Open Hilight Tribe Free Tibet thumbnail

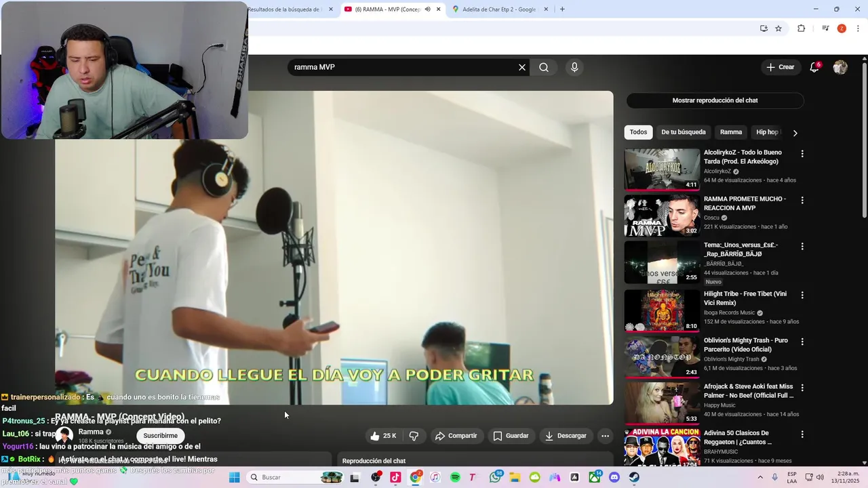(x=662, y=310)
